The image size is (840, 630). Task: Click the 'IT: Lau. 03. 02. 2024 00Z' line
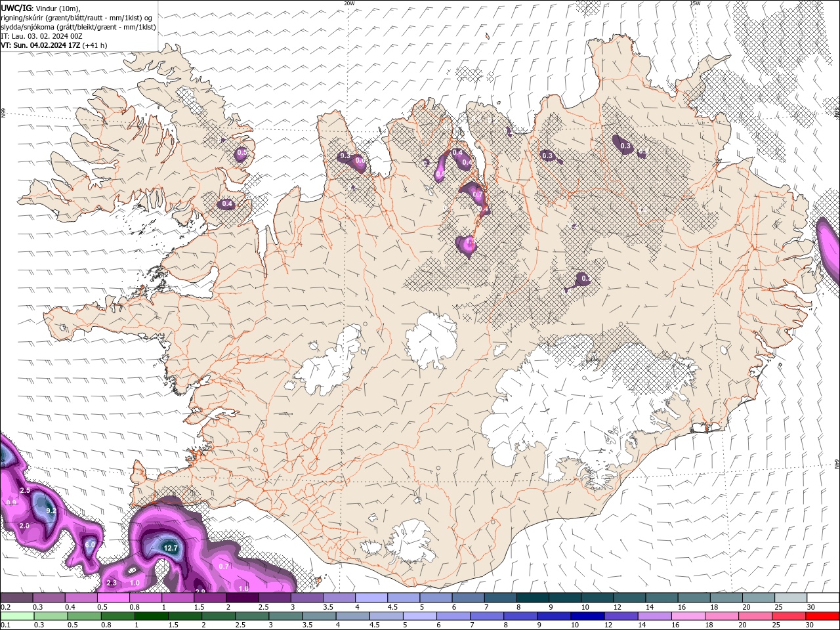point(41,36)
